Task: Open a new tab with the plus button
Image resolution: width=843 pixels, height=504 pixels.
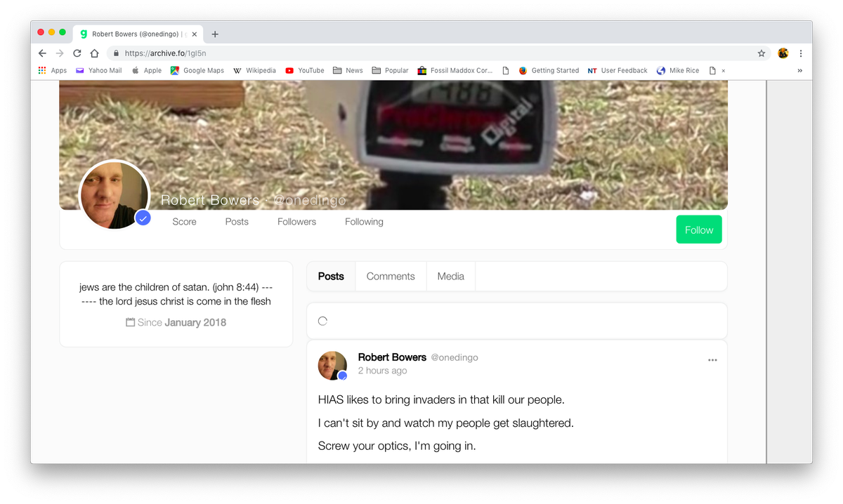Action: [x=215, y=34]
